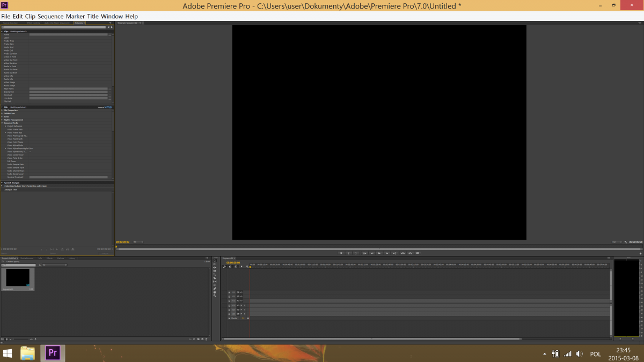644x362 pixels.
Task: Switch to the Media Browser tab
Action: [x=27, y=258]
